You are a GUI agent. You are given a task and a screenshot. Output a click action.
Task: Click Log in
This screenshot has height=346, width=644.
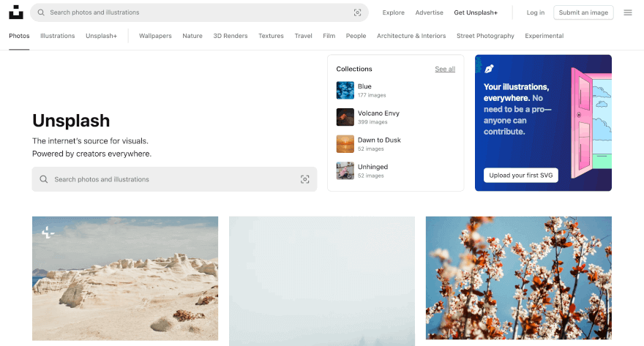point(536,12)
